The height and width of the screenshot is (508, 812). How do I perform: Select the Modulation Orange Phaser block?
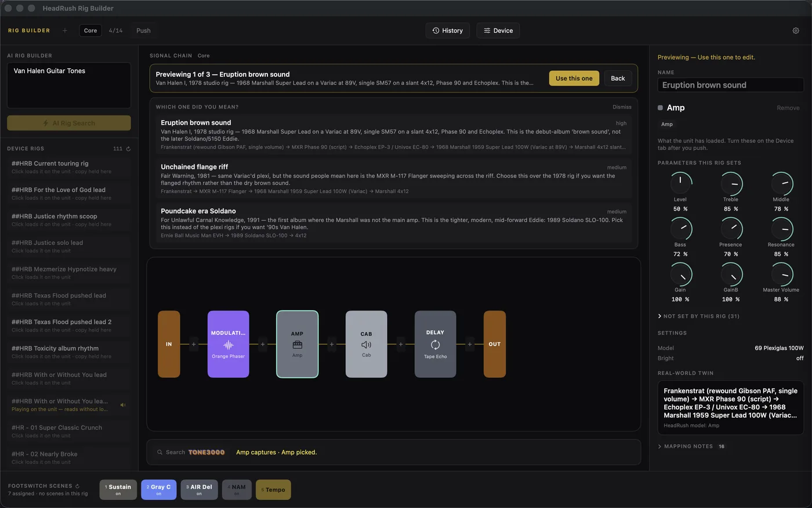pyautogui.click(x=229, y=344)
